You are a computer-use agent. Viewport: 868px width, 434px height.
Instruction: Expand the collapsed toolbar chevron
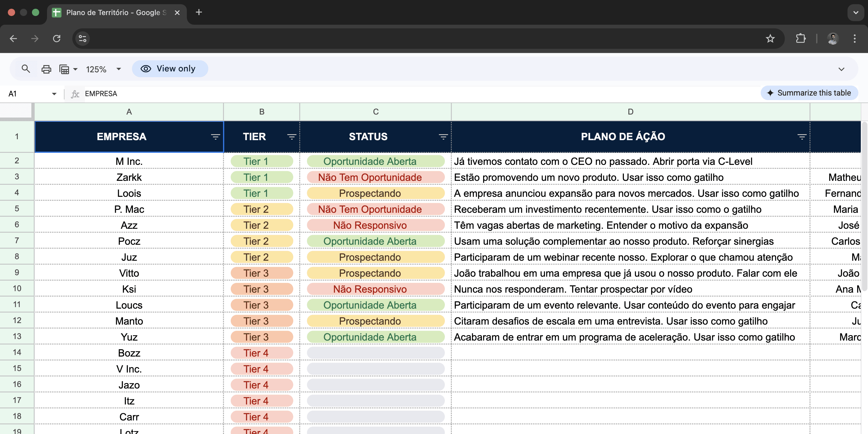click(841, 69)
